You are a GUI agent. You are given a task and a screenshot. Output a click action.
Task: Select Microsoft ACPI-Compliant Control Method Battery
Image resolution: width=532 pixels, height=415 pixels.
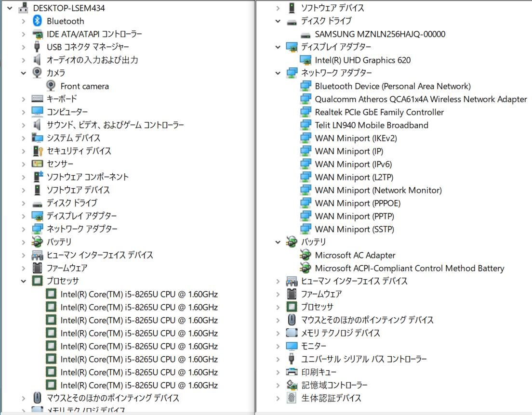point(409,268)
